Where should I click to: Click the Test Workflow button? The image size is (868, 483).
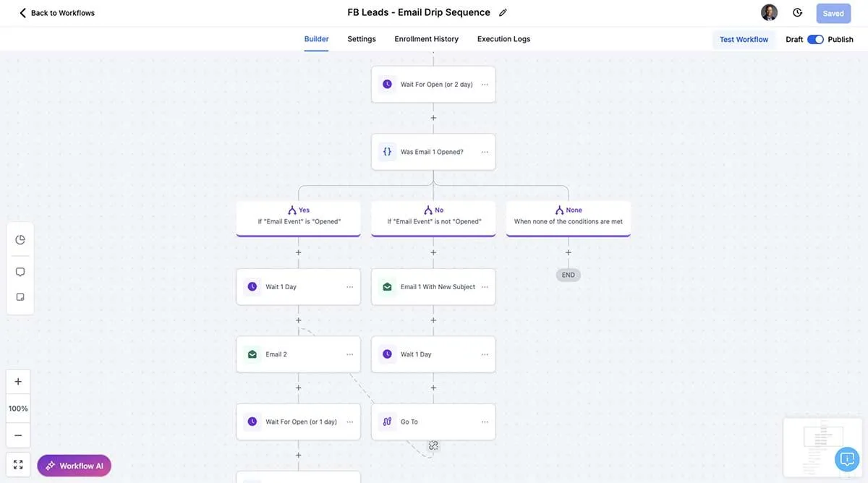744,39
